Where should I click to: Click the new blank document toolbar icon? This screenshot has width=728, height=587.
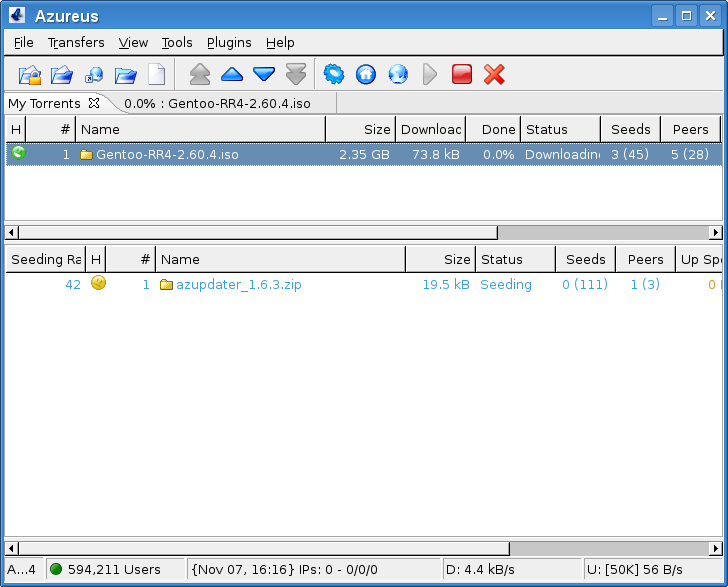(157, 74)
